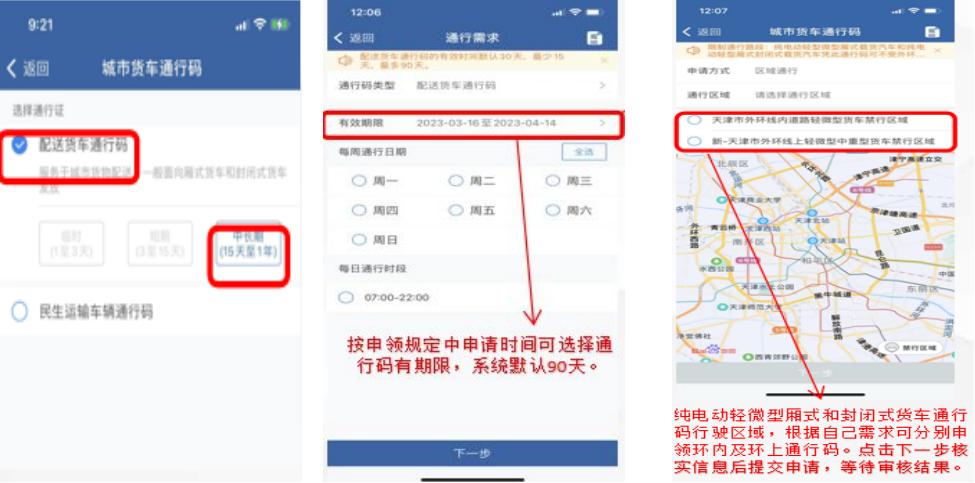
Task: Choose the 短期 (3至15天) duration tab
Action: 160,244
